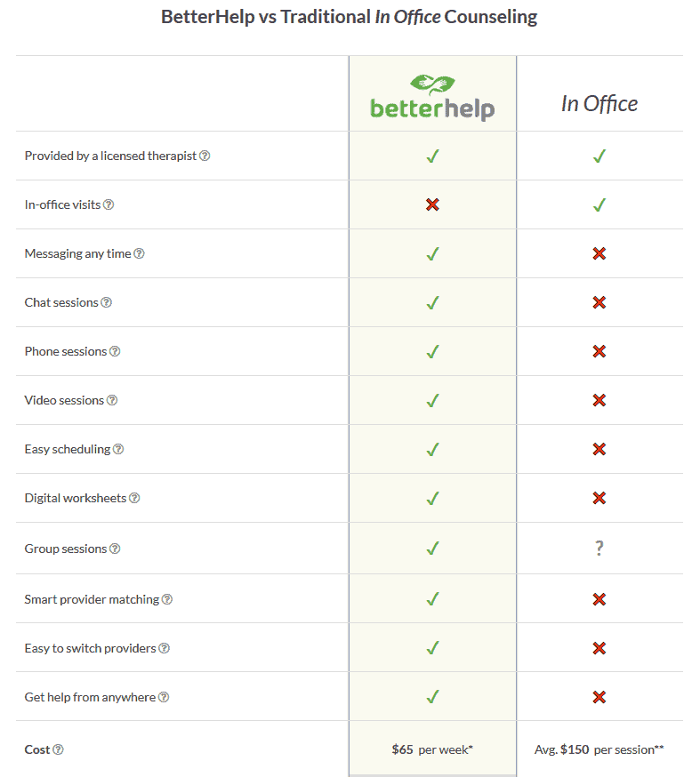This screenshot has width=700, height=777.
Task: Click help icon beside Smart provider matching
Action: click(x=167, y=599)
